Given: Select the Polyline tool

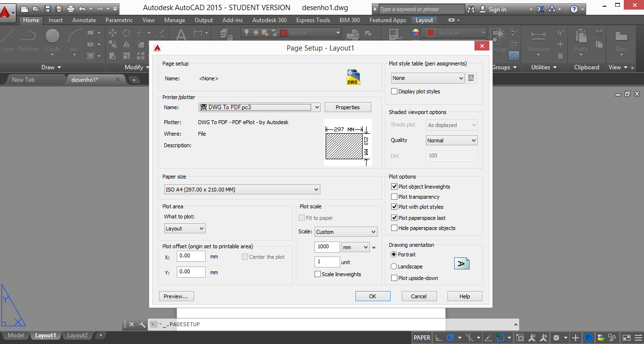Looking at the screenshot, I should click(28, 41).
